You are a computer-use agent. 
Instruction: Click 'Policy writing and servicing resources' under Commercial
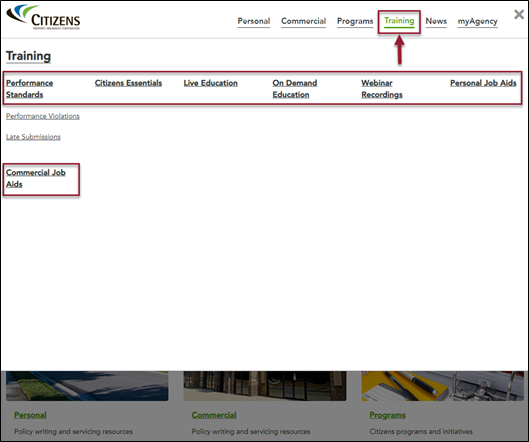pyautogui.click(x=251, y=431)
